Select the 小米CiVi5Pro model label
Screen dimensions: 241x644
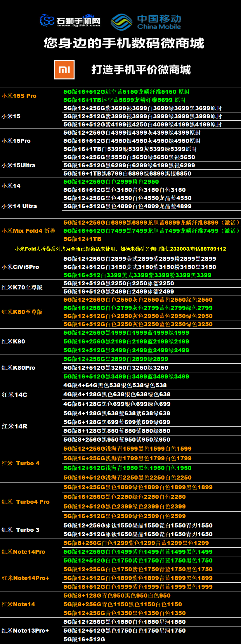click(20, 267)
